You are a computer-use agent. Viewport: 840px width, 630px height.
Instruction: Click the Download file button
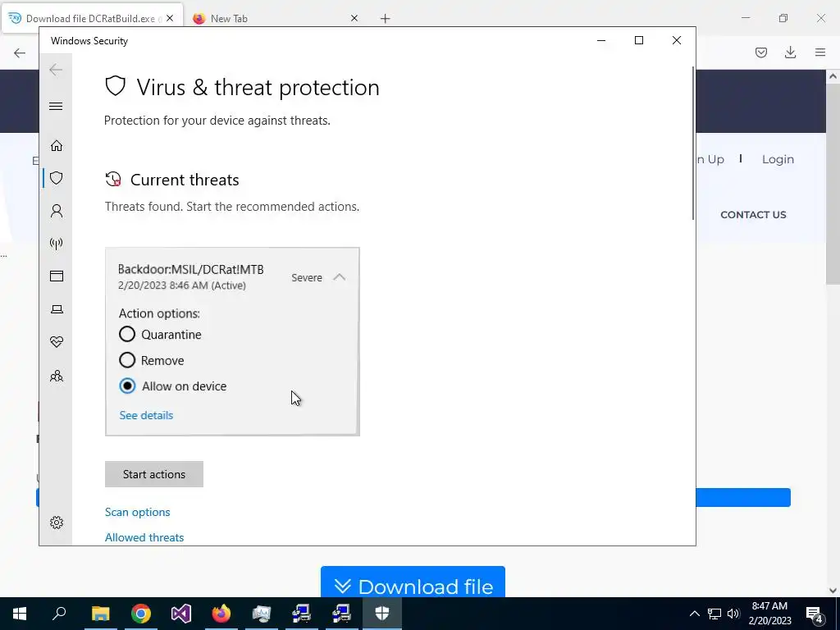pos(413,582)
